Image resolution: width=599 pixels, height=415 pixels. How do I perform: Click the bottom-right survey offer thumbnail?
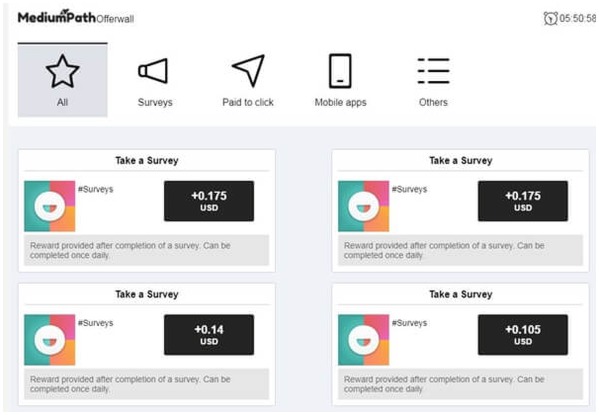(x=363, y=340)
